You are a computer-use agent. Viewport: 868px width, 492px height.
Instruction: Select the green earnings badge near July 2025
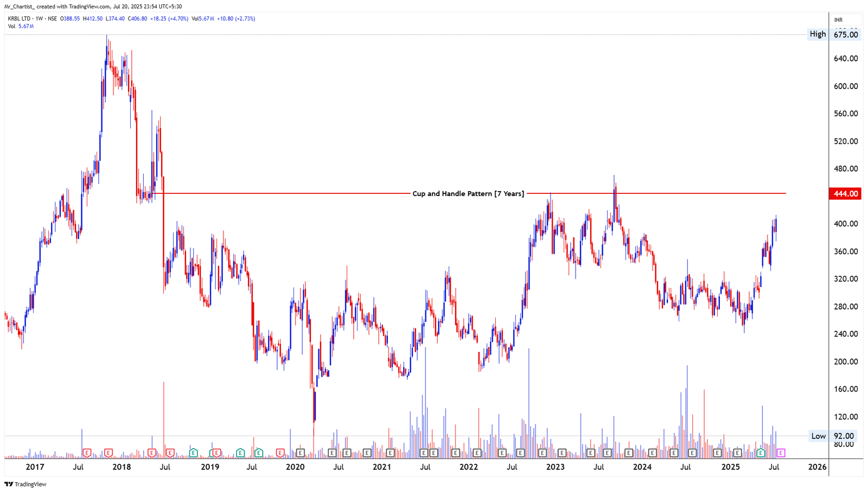click(x=761, y=452)
